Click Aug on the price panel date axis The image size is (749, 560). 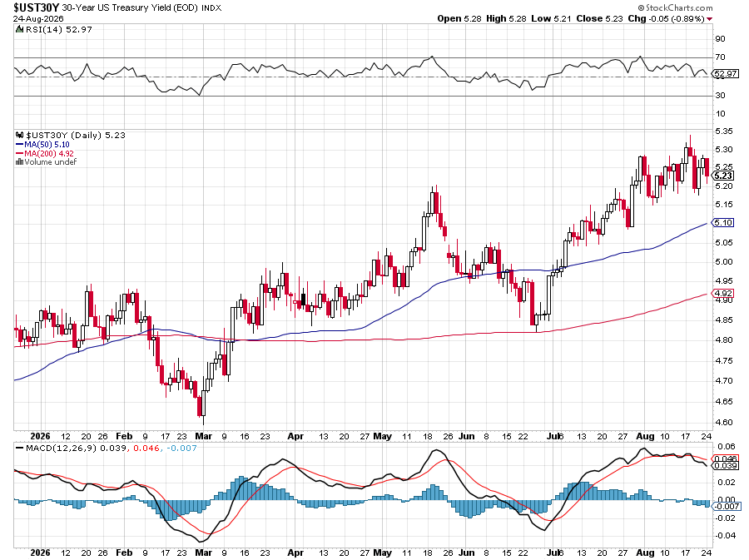click(x=645, y=436)
